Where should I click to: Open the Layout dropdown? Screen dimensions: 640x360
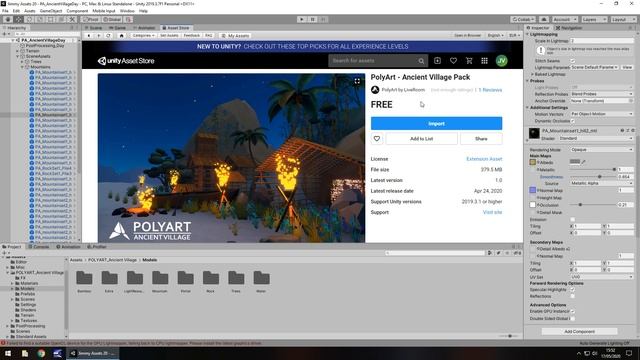tap(622, 19)
